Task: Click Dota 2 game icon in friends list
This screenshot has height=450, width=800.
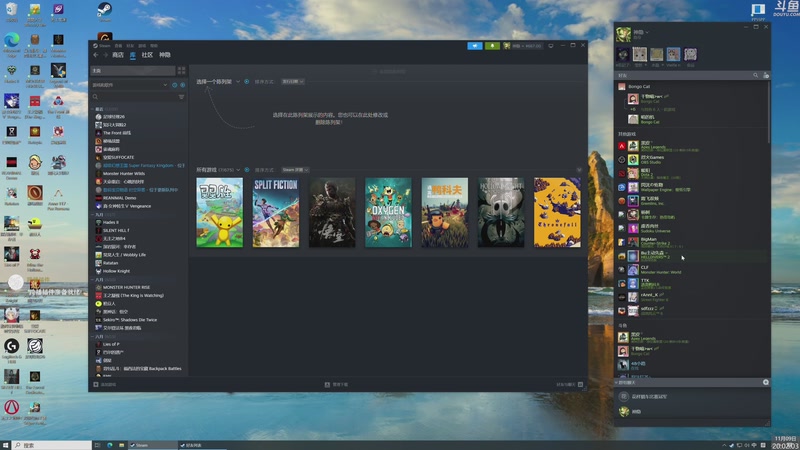Action: point(621,173)
